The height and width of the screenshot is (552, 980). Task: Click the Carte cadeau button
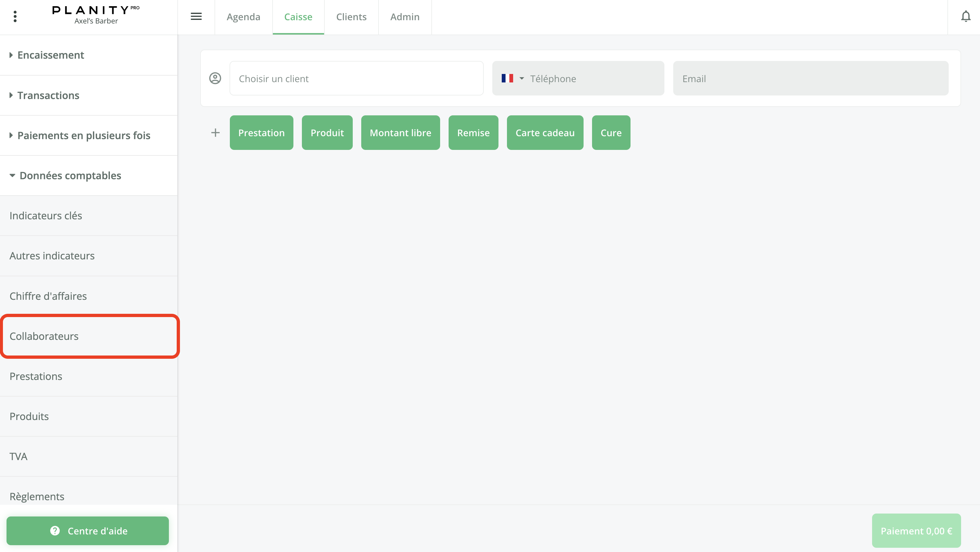(x=545, y=133)
